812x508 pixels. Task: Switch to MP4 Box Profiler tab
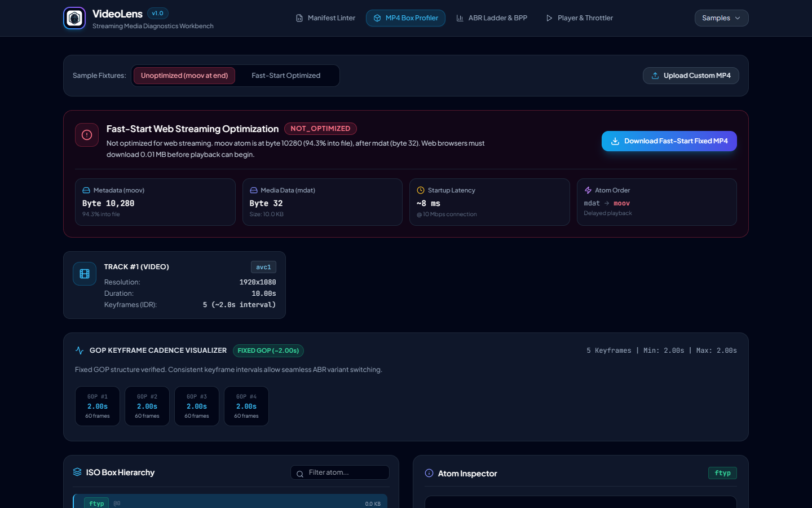[405, 18]
